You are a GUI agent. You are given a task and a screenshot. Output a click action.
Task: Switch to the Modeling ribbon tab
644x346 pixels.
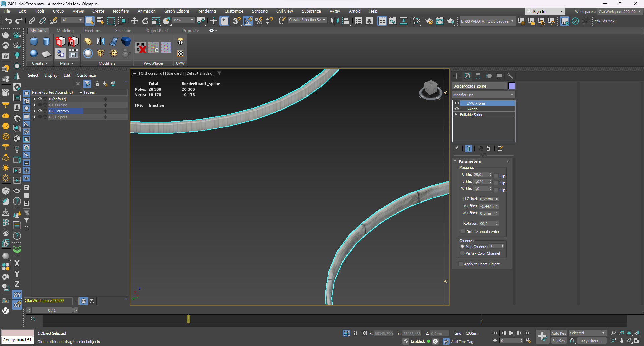click(65, 30)
